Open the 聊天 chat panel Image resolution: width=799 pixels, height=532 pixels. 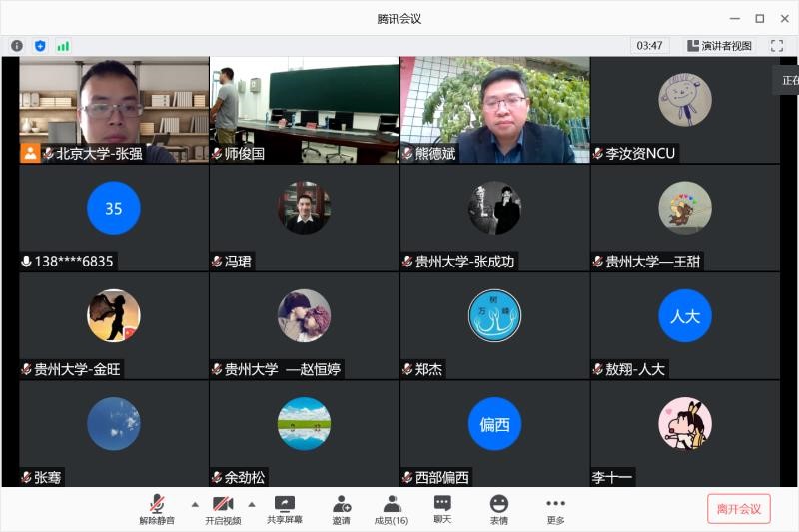click(x=442, y=510)
